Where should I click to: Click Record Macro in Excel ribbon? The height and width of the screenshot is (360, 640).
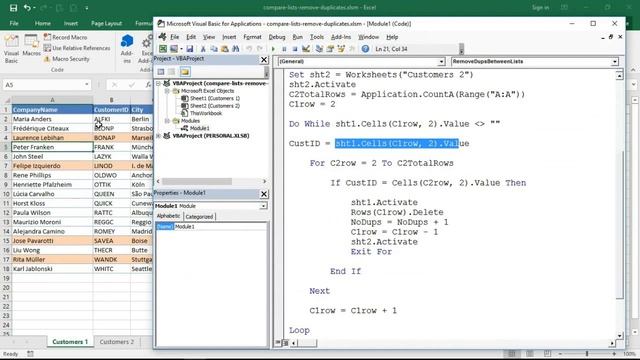tap(65, 37)
